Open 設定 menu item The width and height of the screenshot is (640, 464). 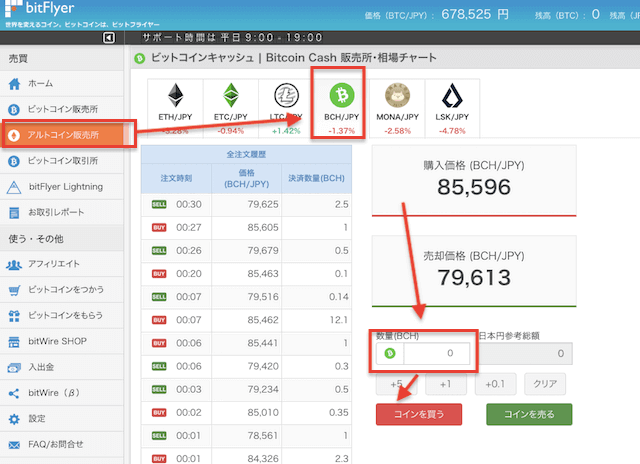[62, 419]
